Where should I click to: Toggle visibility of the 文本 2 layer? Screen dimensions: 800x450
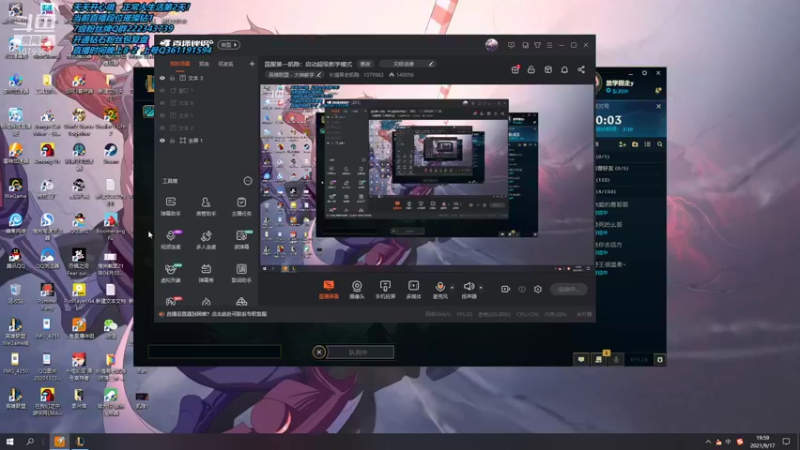point(162,128)
